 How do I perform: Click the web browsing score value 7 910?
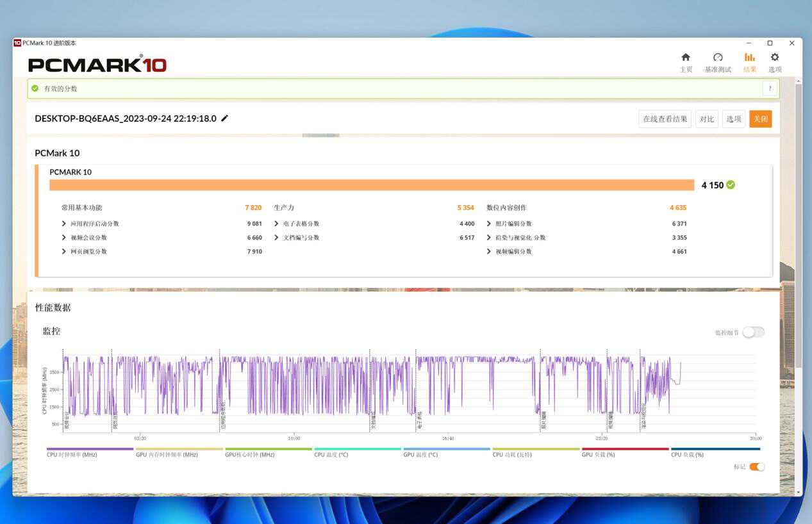pos(254,251)
